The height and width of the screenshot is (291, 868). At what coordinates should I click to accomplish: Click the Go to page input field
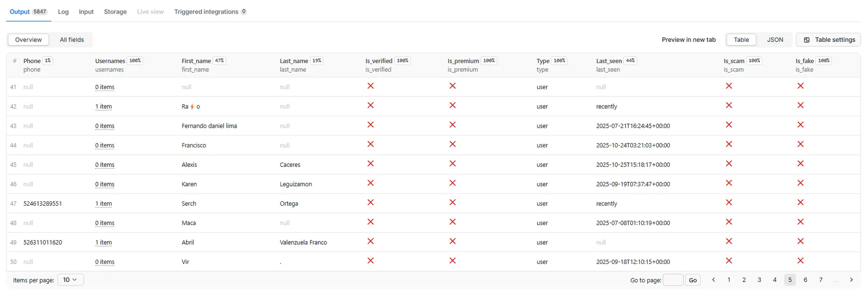click(673, 280)
